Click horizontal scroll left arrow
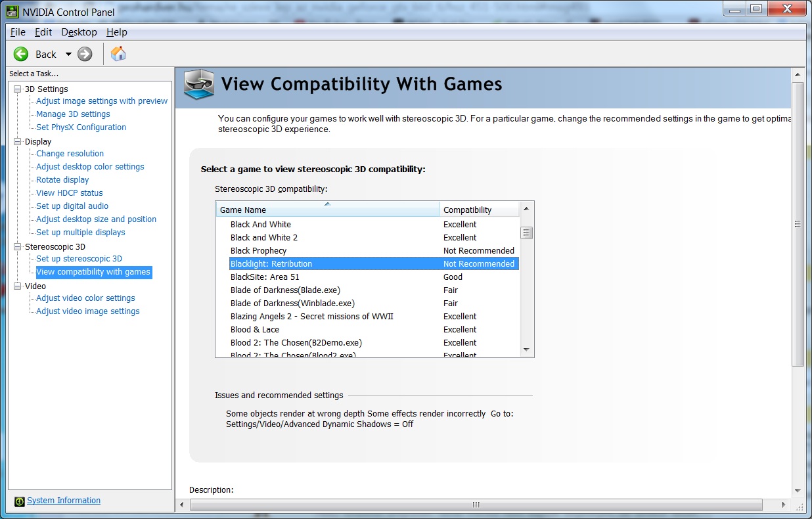 pyautogui.click(x=182, y=505)
